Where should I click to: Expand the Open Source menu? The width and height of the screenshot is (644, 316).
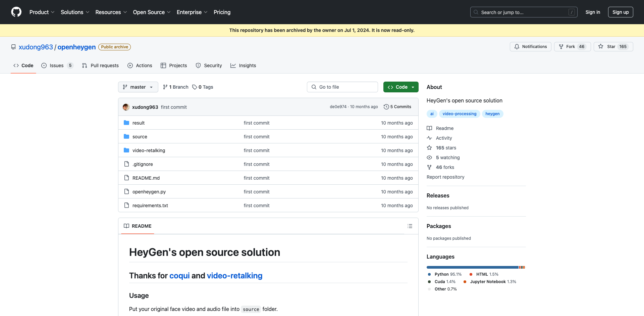152,12
